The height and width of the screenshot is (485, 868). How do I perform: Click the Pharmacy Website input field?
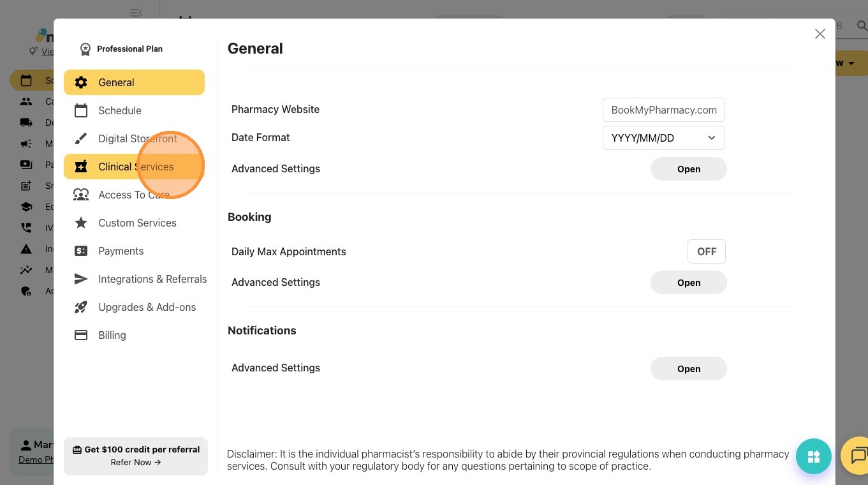coord(663,110)
